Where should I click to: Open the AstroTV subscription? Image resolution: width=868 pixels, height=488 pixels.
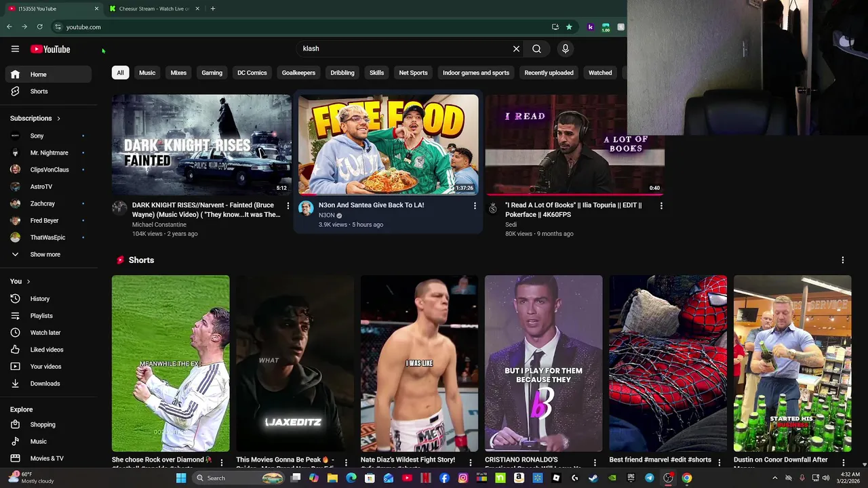coord(47,186)
